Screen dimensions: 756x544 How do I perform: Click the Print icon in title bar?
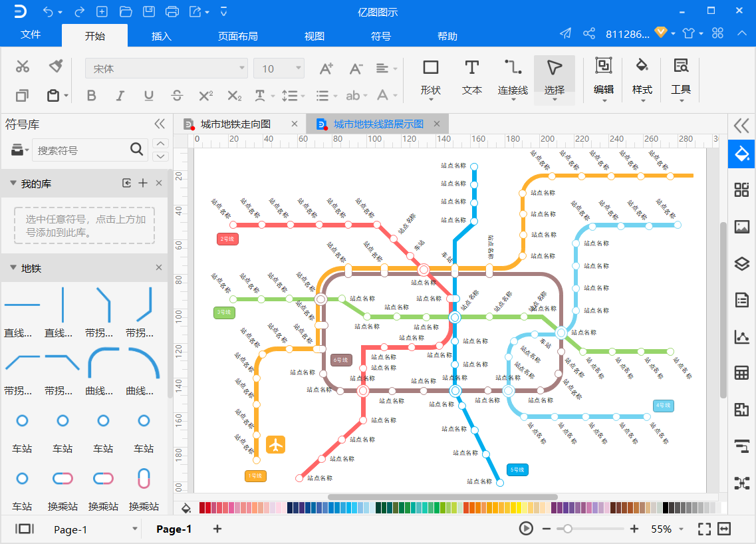point(172,11)
